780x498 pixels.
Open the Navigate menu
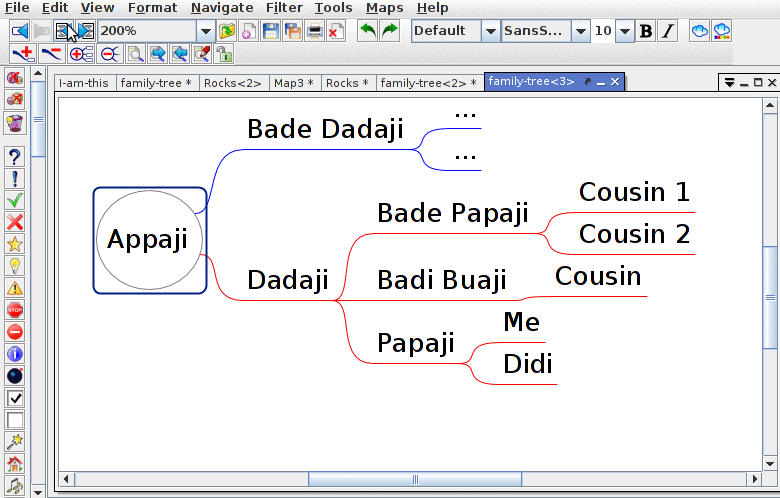[222, 8]
